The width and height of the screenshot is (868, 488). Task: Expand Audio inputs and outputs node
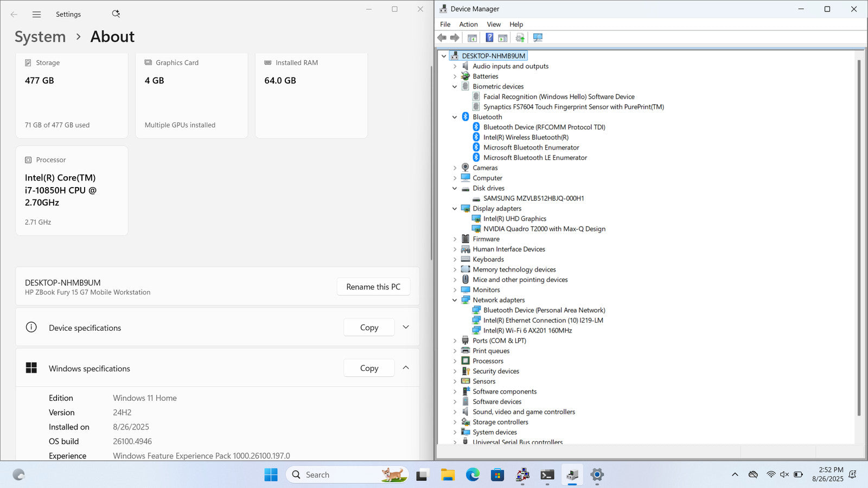tap(455, 66)
